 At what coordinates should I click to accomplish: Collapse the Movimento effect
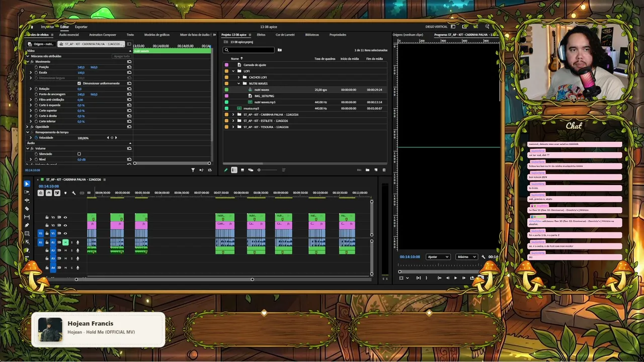[27, 61]
